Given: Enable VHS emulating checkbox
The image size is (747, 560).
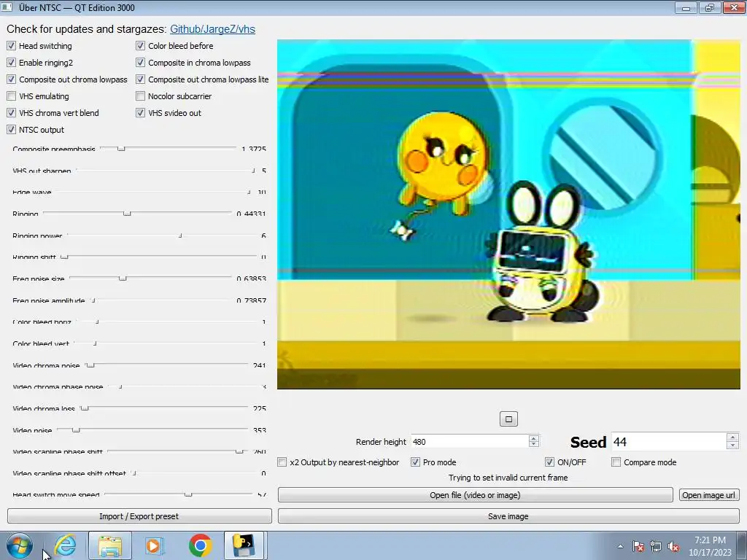Looking at the screenshot, I should click(x=11, y=96).
